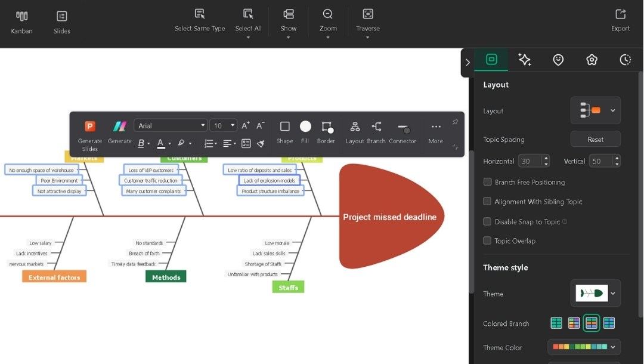Open the Theme Color swatch strip
Screen dimensions: 644x364
[583, 347]
